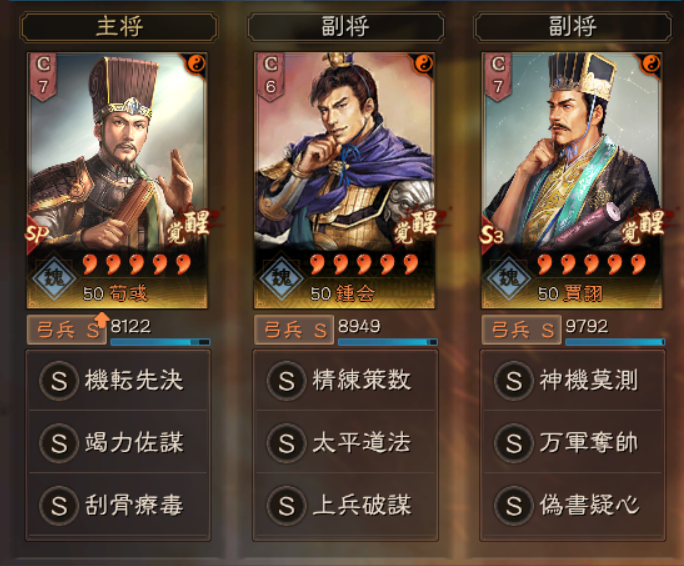Click the yin-yang icon on 鍾会's card
Viewport: 684px width, 566px height.
(423, 65)
